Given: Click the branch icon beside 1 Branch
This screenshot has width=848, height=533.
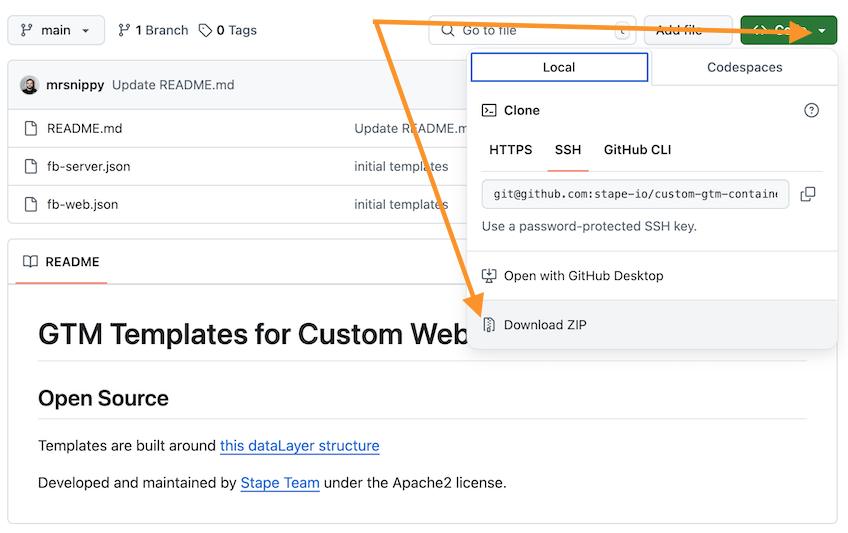Looking at the screenshot, I should pos(124,30).
